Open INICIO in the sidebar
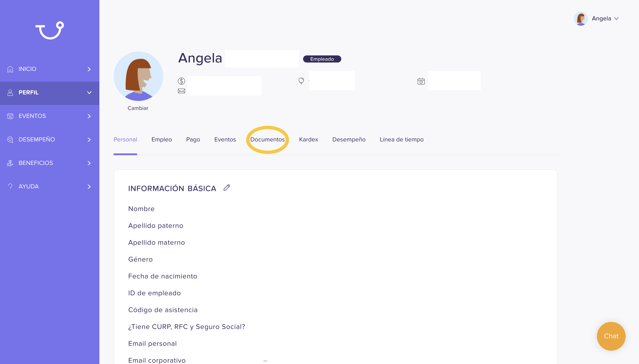The height and width of the screenshot is (364, 639). click(49, 69)
